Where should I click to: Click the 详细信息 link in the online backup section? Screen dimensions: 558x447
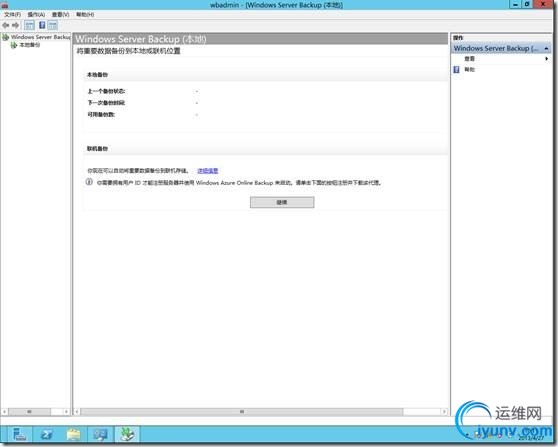pyautogui.click(x=208, y=171)
